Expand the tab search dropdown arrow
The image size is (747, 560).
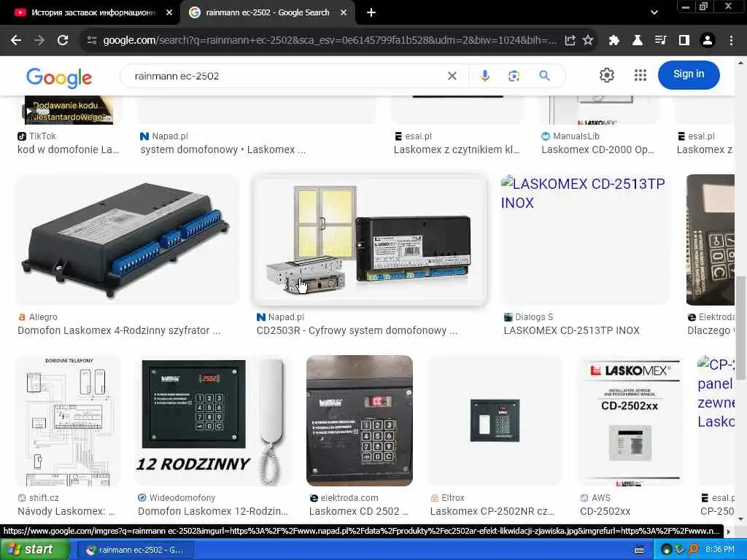[654, 13]
